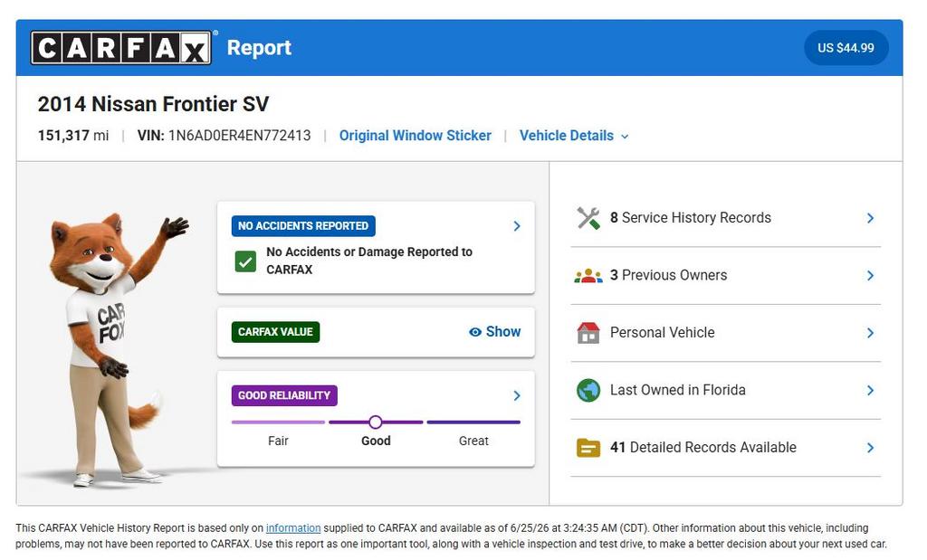Click the Personal Vehicle text

click(662, 333)
